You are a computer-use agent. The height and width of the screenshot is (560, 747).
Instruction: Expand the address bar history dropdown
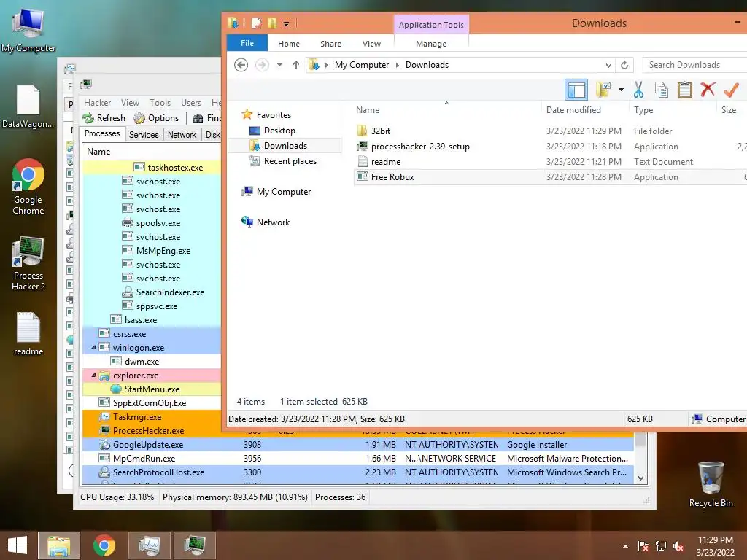point(608,65)
